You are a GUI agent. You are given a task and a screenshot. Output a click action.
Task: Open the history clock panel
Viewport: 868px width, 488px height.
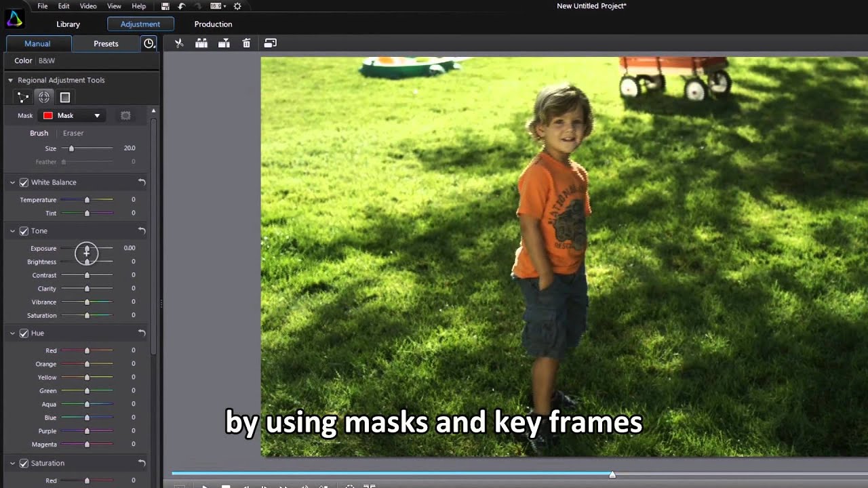pyautogui.click(x=149, y=43)
